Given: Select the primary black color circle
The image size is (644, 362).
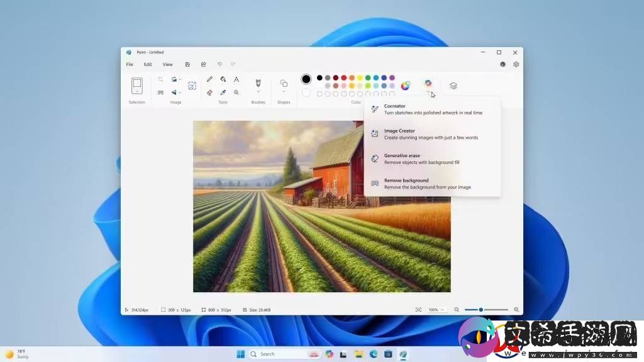Looking at the screenshot, I should [x=306, y=79].
